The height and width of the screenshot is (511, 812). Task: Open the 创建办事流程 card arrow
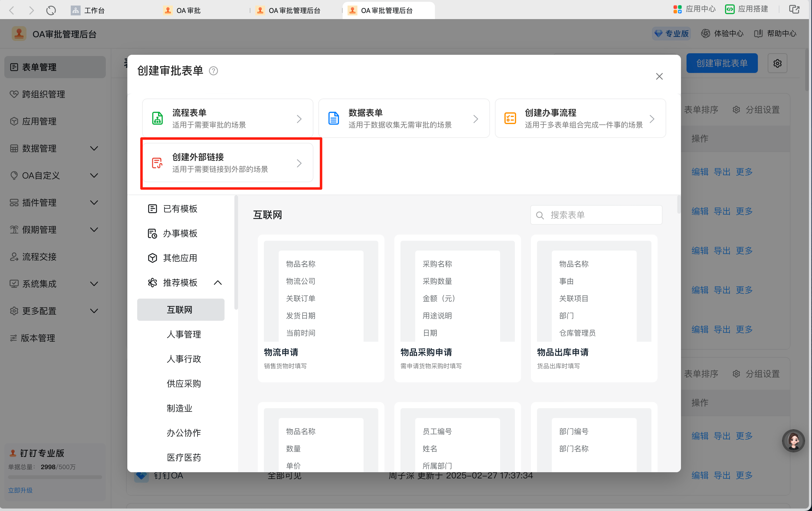pos(652,119)
